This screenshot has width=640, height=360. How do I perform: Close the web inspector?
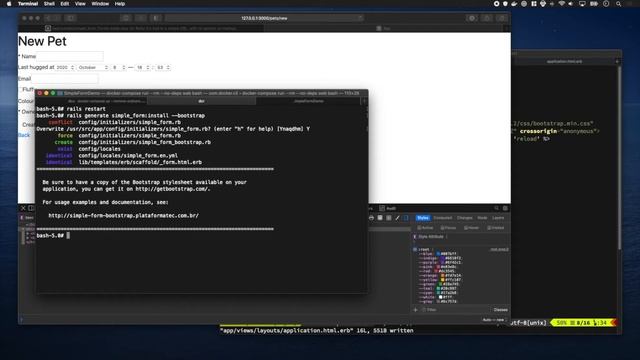23,208
